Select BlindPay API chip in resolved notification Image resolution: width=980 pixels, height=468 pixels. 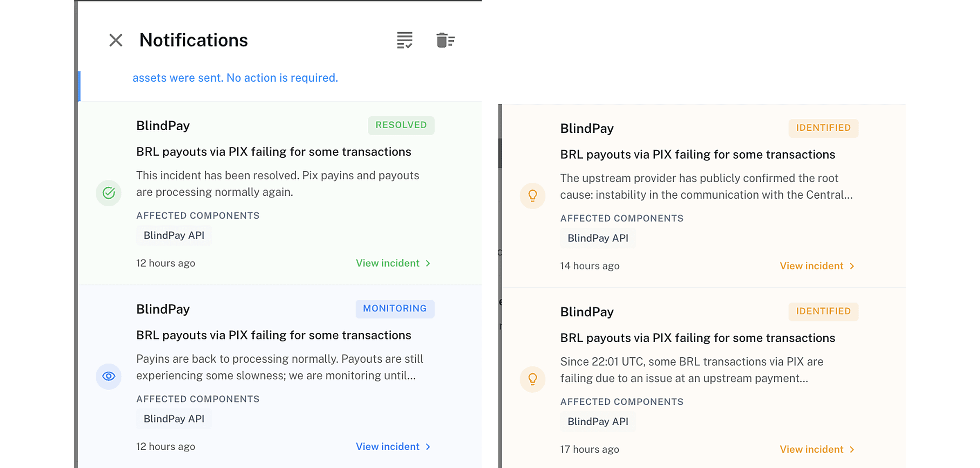pos(174,235)
